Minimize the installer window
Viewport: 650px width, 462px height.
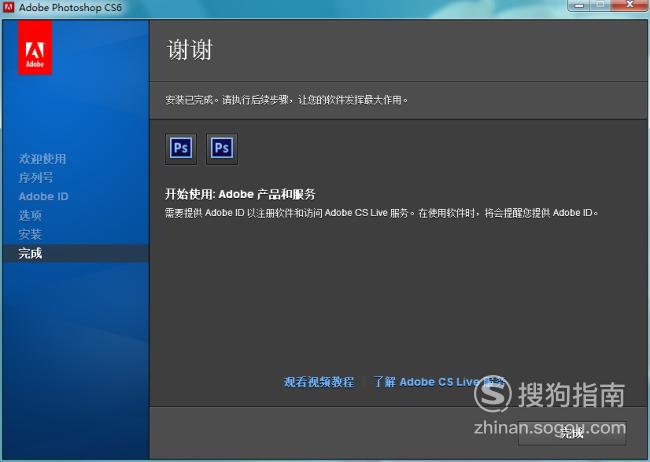coord(580,5)
